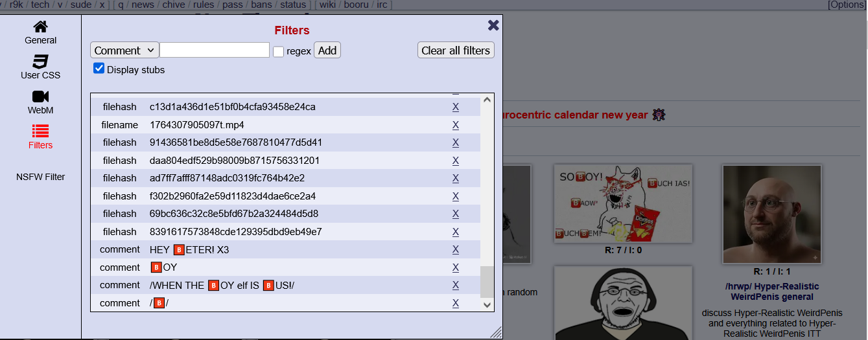The width and height of the screenshot is (868, 340).
Task: Open the User CSS tab icon
Action: pyautogui.click(x=40, y=62)
